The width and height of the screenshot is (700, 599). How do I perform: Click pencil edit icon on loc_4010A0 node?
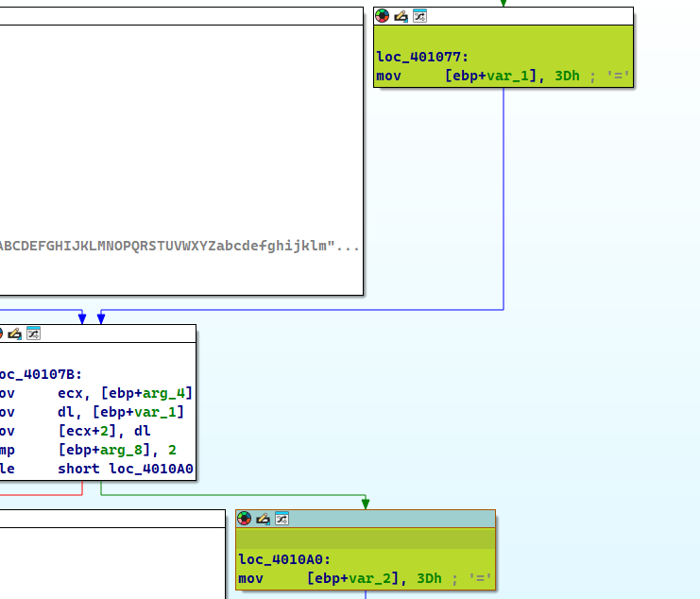point(264,519)
